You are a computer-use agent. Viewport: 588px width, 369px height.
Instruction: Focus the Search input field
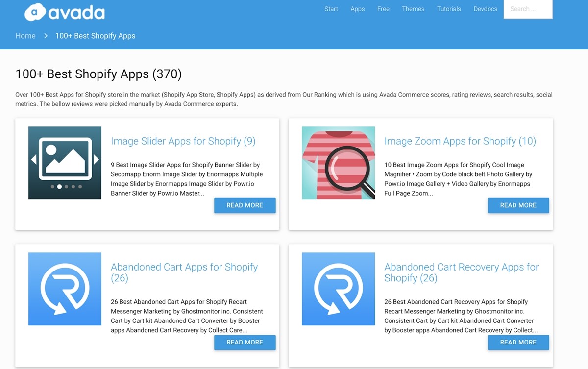pos(528,9)
